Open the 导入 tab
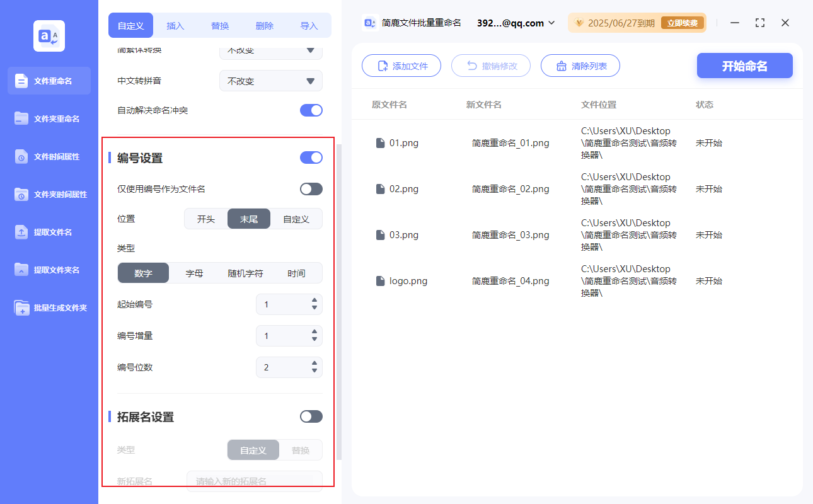 click(x=309, y=25)
